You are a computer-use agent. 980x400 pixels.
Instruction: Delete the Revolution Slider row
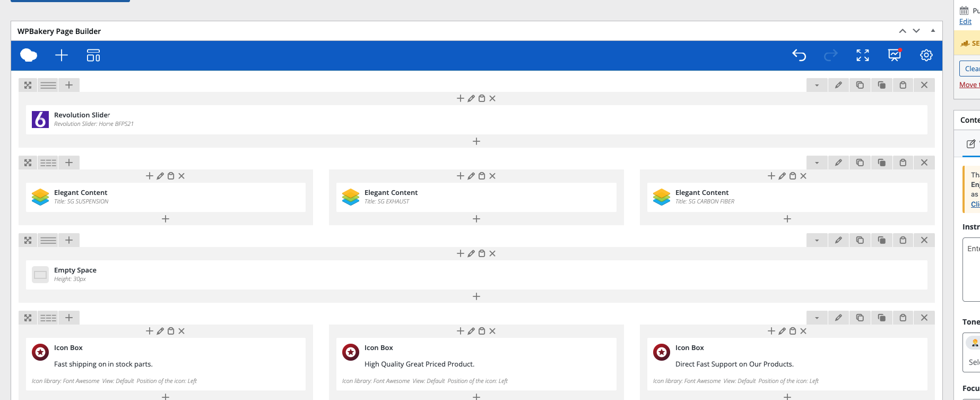pyautogui.click(x=924, y=85)
